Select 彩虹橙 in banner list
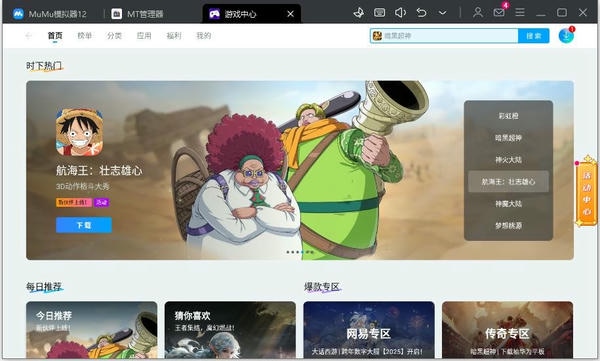The height and width of the screenshot is (361, 600). coord(508,116)
